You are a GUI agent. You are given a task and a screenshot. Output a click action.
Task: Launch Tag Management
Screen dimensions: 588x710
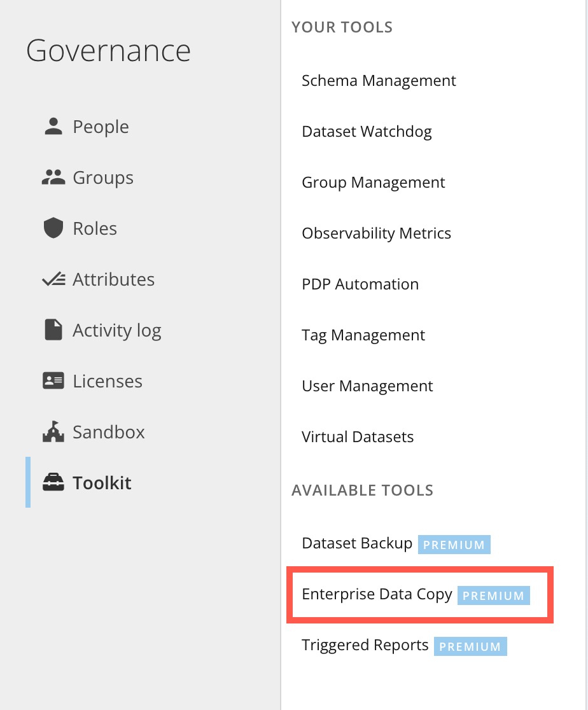pos(363,335)
